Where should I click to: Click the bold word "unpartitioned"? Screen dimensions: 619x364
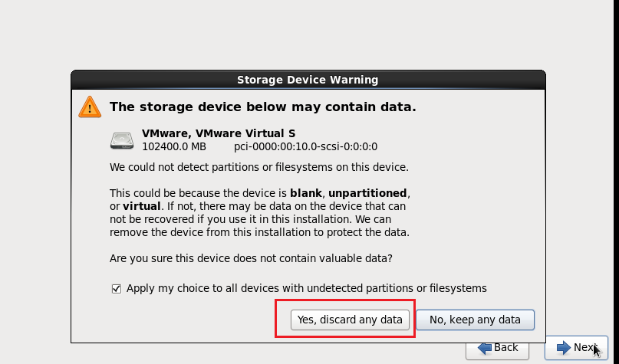pyautogui.click(x=369, y=192)
